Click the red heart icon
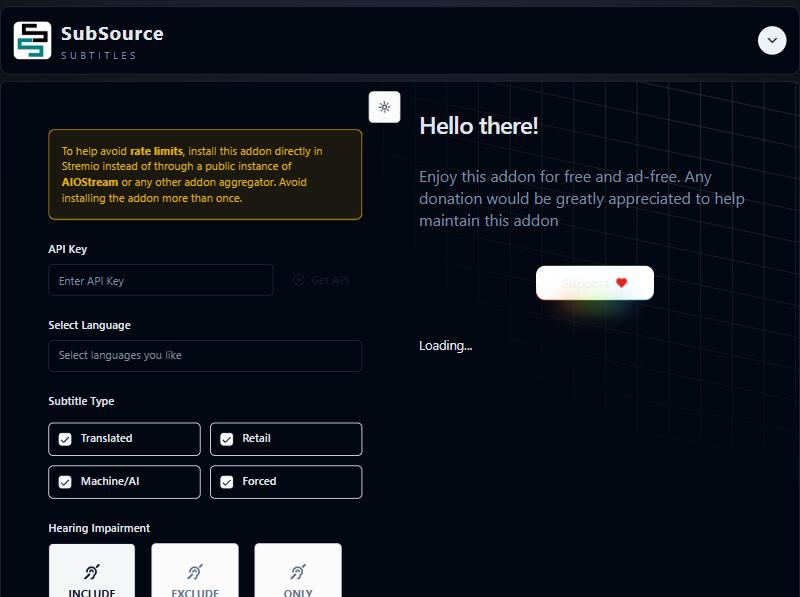Viewport: 800px width, 597px height. (x=621, y=283)
